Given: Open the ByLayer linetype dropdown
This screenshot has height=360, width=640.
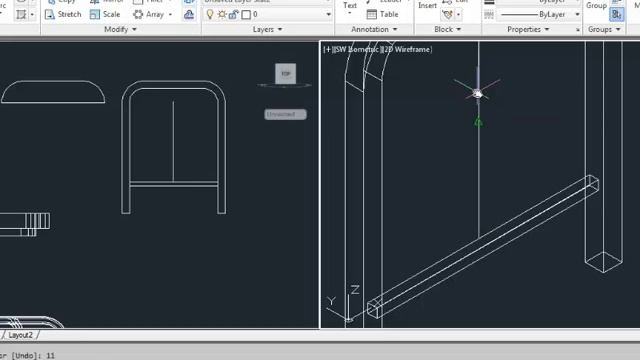Looking at the screenshot, I should point(577,15).
